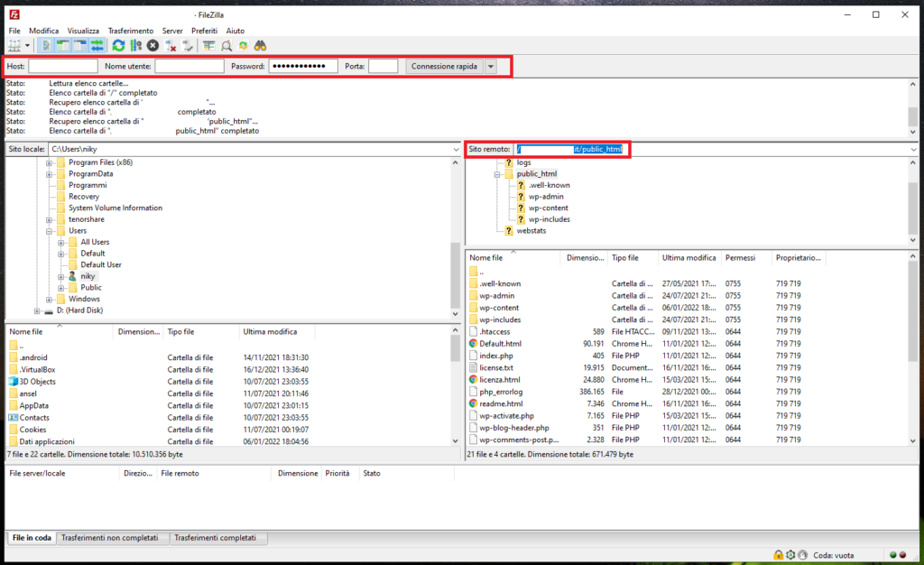Focus the Porta input field
Image resolution: width=924 pixels, height=565 pixels.
383,66
